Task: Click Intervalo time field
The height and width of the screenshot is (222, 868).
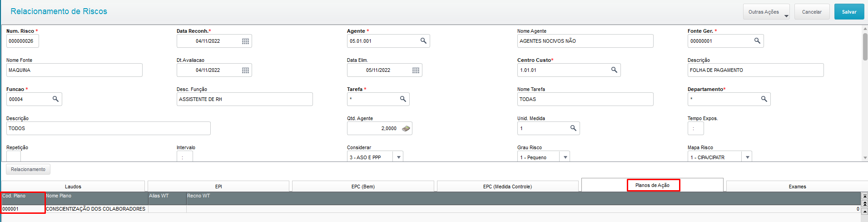Action: coord(185,156)
